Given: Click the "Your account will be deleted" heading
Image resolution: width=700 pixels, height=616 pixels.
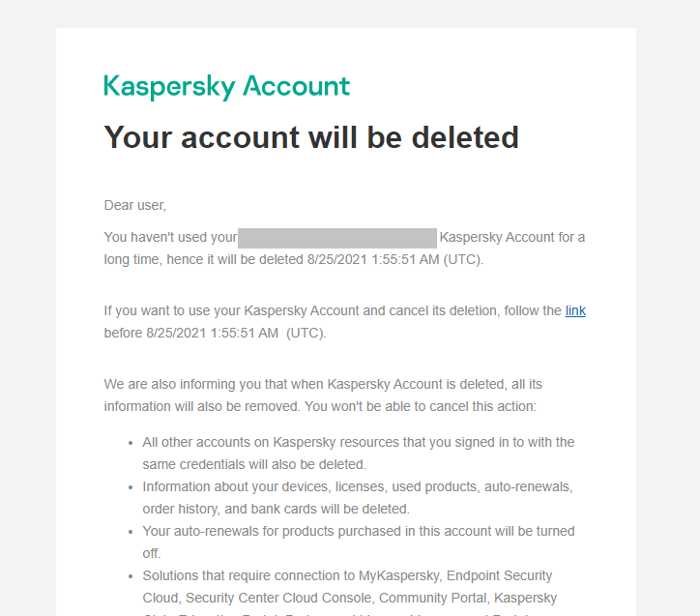Looking at the screenshot, I should point(311,137).
